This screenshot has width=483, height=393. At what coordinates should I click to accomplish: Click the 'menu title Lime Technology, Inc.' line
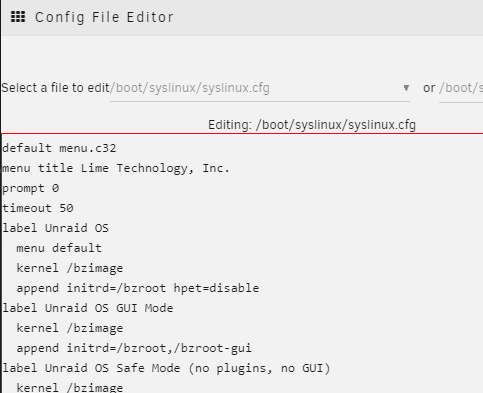[x=116, y=168]
